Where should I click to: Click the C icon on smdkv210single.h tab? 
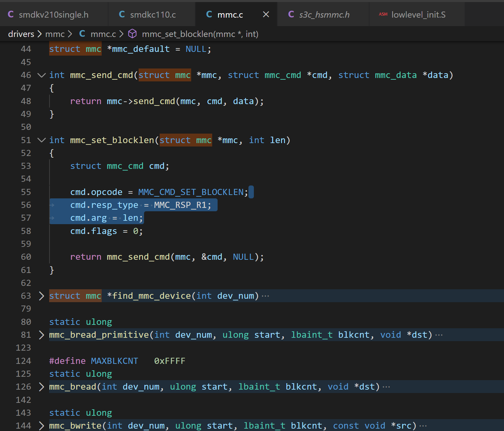tap(11, 14)
